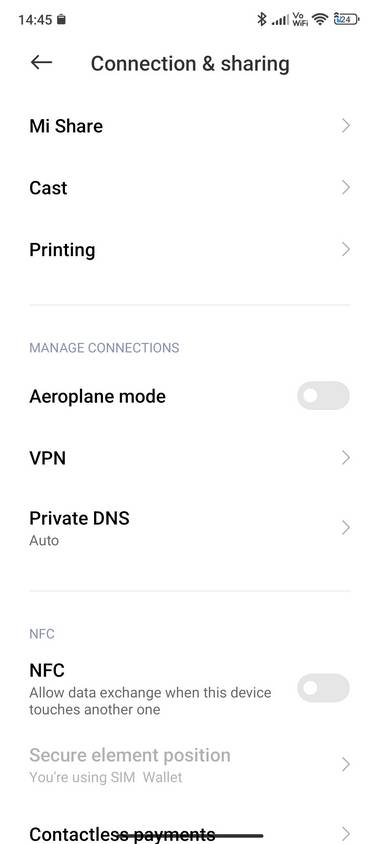Screen dimensions: 380x844
Task: Open the VPN chevron arrow
Action: coord(346,458)
